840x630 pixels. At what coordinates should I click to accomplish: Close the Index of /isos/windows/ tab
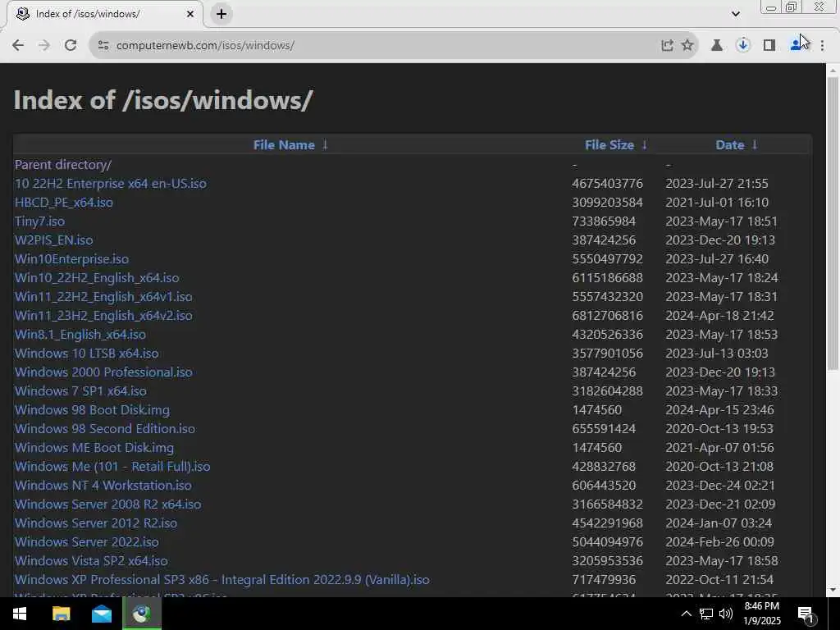190,14
